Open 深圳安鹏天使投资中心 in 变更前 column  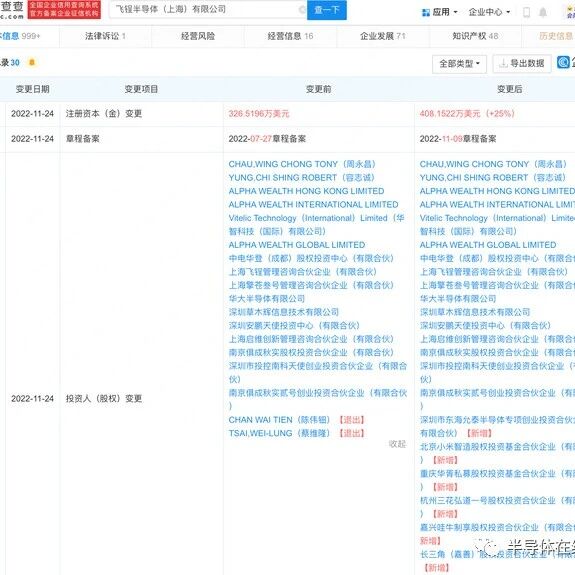(x=294, y=325)
